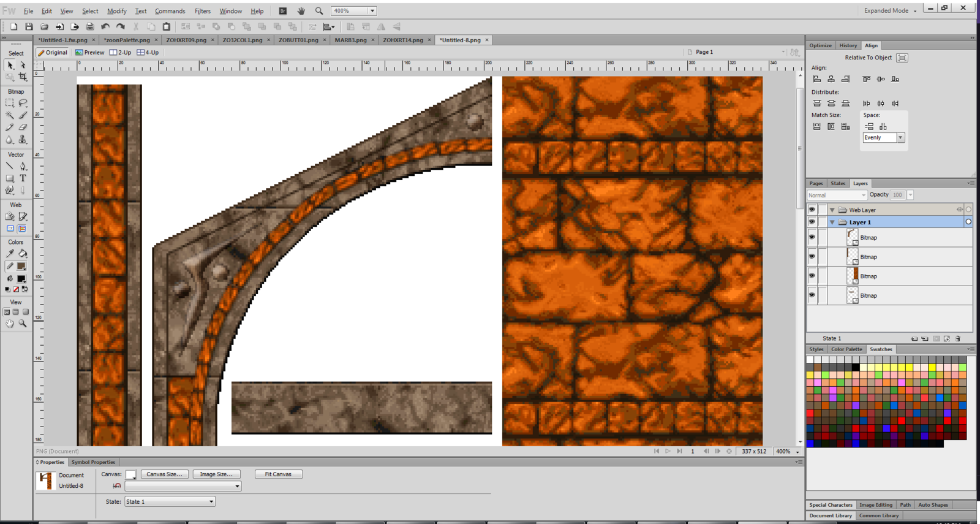Open Adobe Bridge with Br icon
The width and height of the screenshot is (980, 524).
coord(282,11)
